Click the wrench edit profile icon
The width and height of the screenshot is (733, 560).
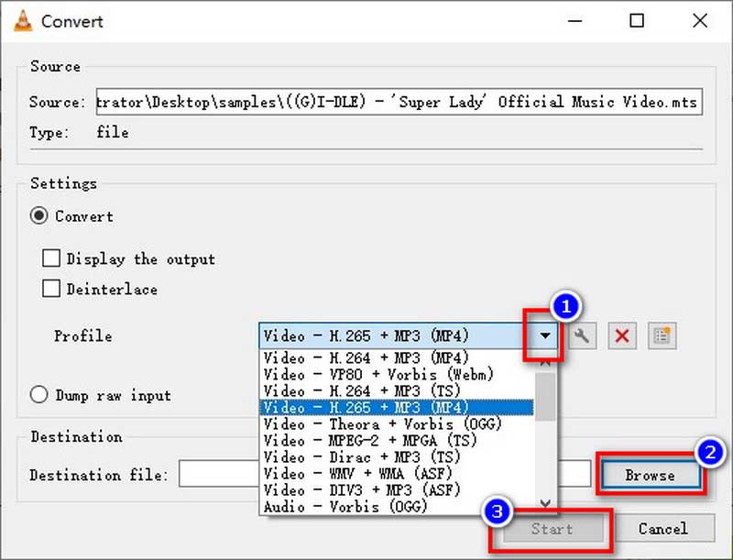tap(582, 336)
